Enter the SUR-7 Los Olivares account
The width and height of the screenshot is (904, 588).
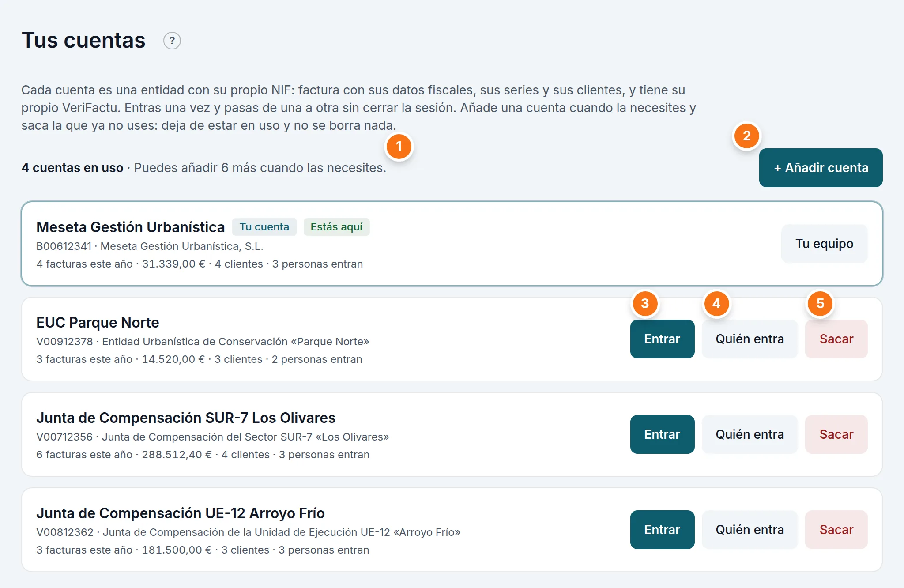pyautogui.click(x=662, y=434)
